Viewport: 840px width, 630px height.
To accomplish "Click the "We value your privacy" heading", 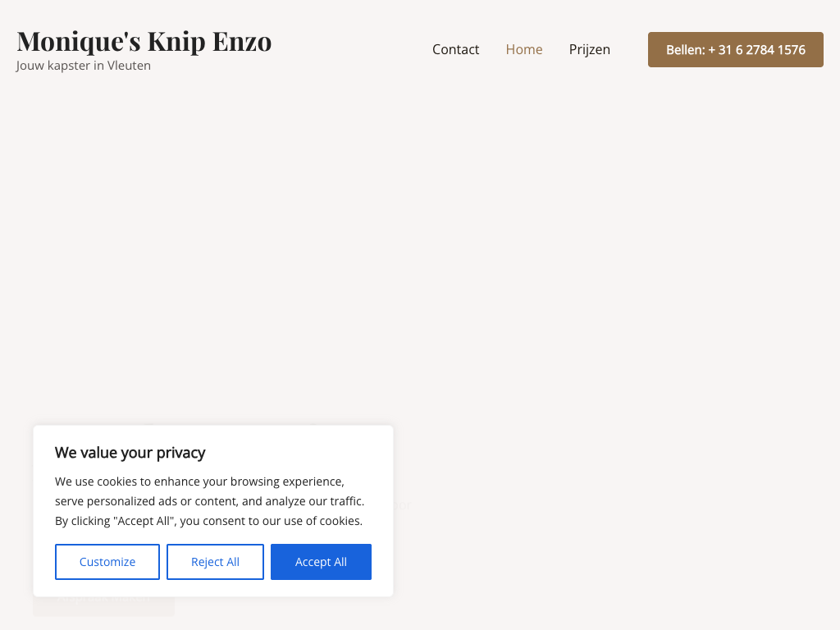I will [130, 452].
